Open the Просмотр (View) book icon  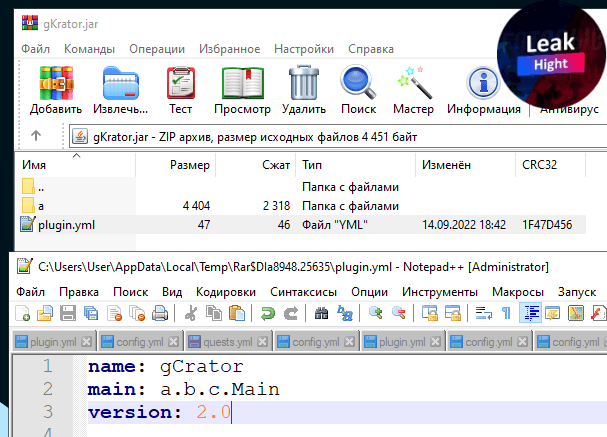pos(243,83)
